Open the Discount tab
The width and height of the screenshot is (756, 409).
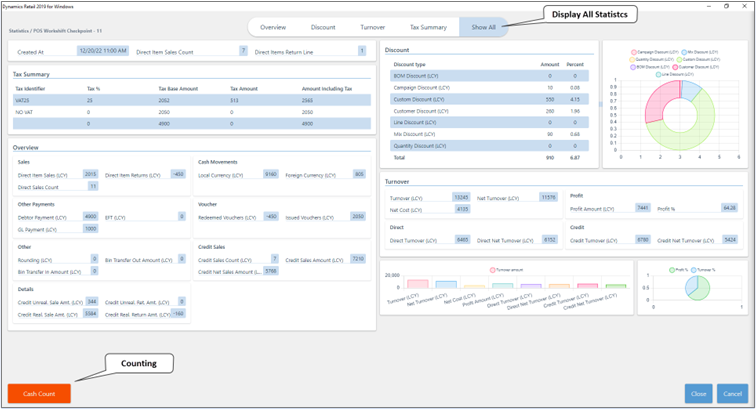coord(323,27)
